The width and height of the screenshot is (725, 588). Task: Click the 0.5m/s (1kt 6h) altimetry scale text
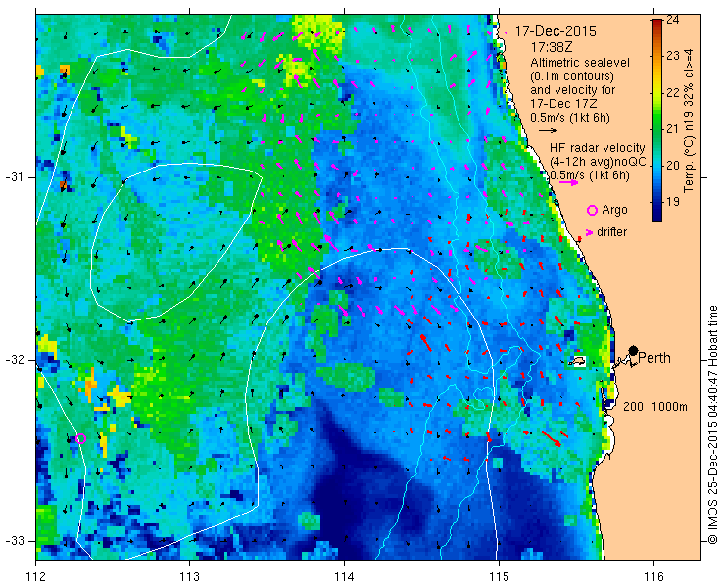click(569, 118)
